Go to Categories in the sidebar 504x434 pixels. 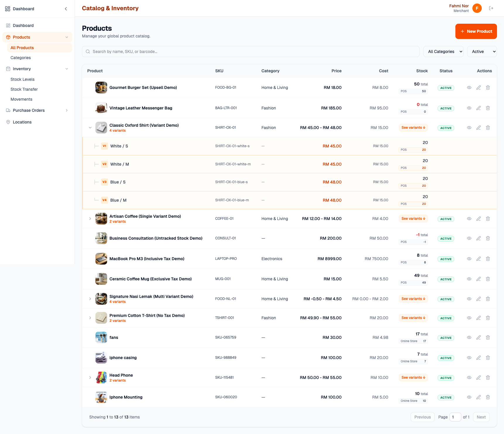tap(20, 58)
